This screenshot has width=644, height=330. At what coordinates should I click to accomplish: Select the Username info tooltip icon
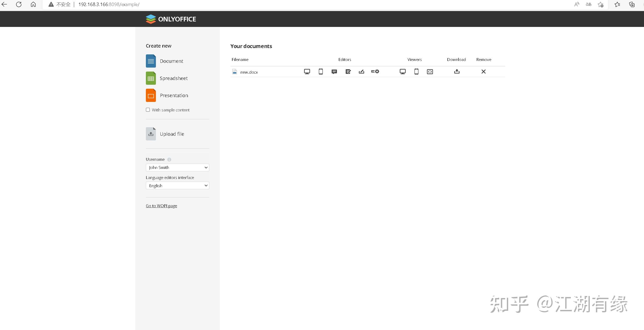169,159
